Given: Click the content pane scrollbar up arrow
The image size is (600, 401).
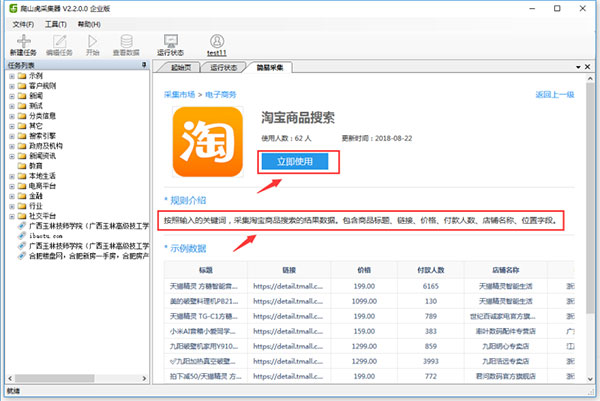Looking at the screenshot, I should [590, 78].
